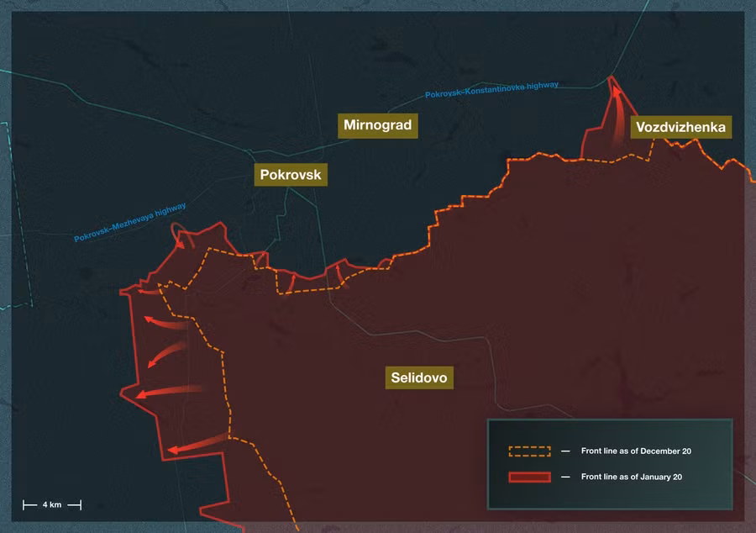
Task: Click the Pokrovsk–Konstantinovka highway label
Action: (x=491, y=90)
